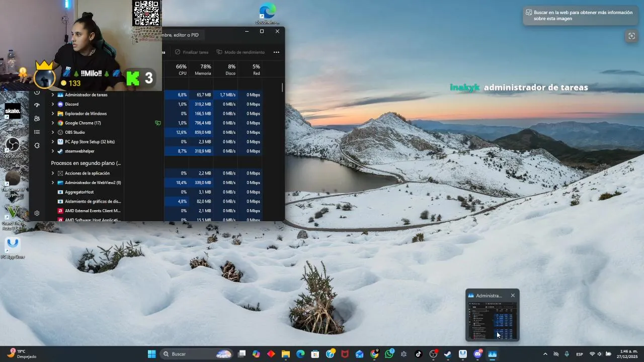The image size is (644, 362).
Task: Open Task Manager settings gear
Action: pos(37,213)
